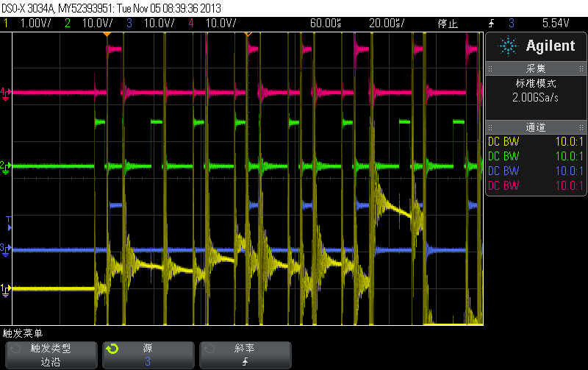Click the 停止 run status indicator

point(448,24)
